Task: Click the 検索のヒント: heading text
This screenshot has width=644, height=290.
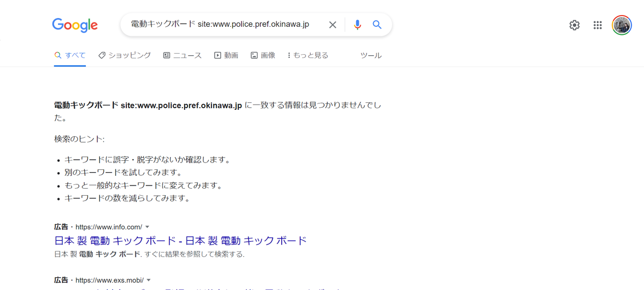Action: coord(79,139)
